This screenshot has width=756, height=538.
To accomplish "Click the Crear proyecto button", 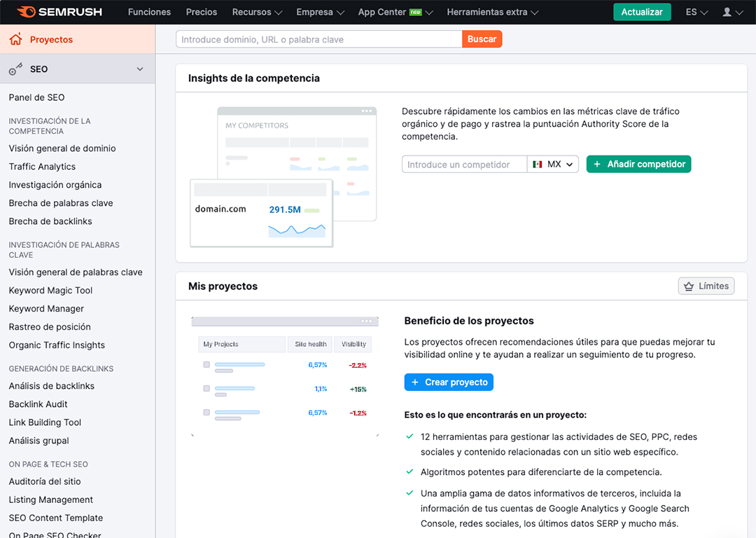I will coord(449,382).
